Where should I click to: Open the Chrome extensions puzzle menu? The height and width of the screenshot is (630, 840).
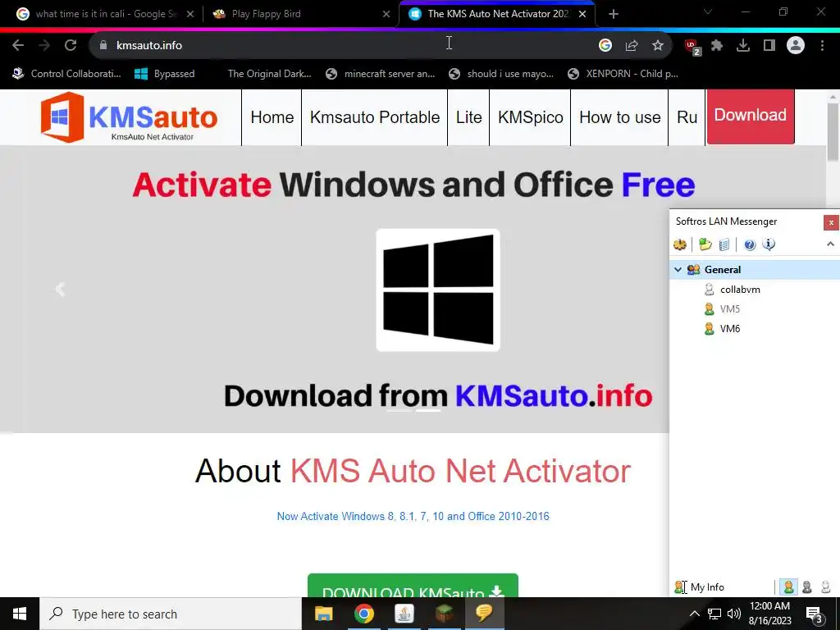pyautogui.click(x=717, y=46)
